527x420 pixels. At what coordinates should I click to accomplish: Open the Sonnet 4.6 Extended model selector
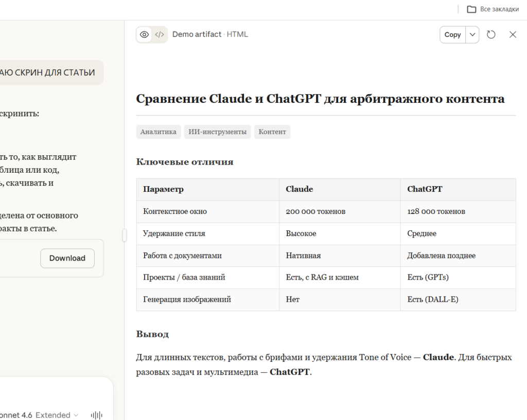point(39,415)
